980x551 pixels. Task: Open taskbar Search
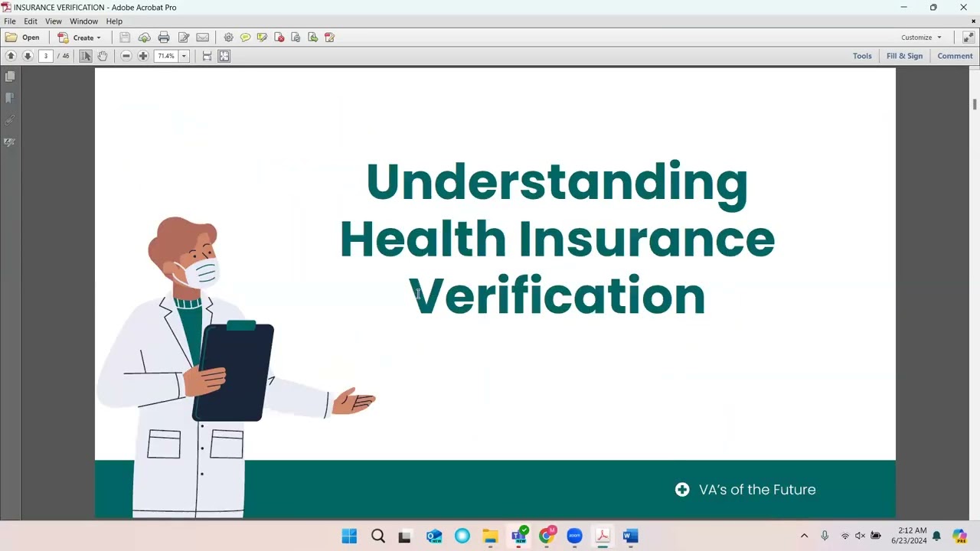tap(377, 536)
